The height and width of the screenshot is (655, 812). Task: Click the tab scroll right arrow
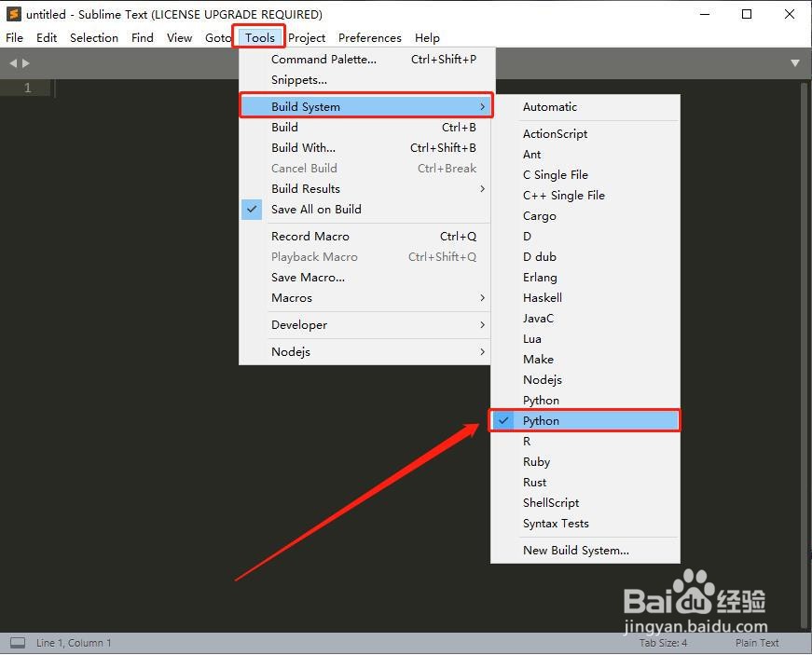coord(25,63)
